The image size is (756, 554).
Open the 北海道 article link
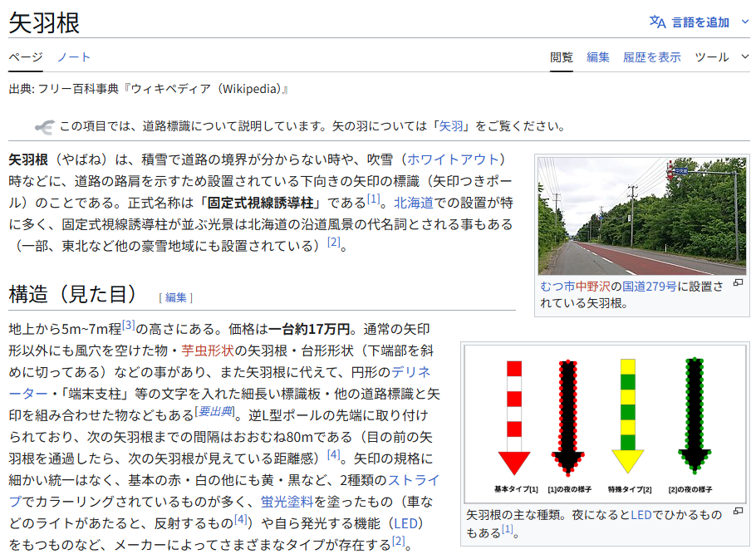tap(413, 202)
